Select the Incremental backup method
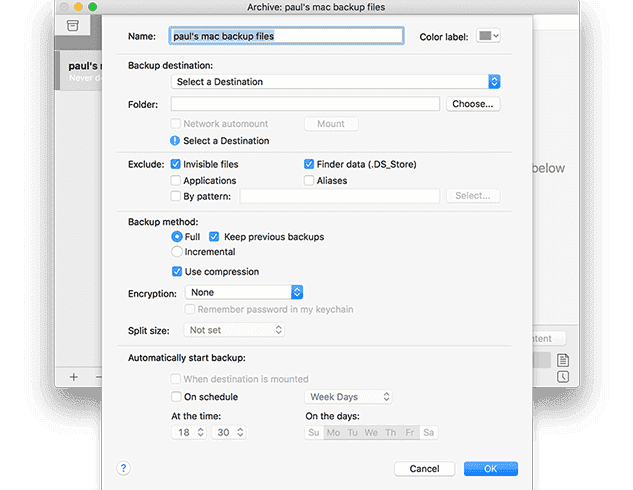This screenshot has height=490, width=633. pos(177,252)
